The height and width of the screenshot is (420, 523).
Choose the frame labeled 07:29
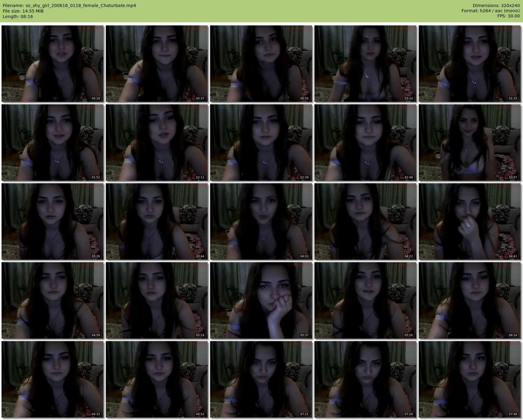click(365, 379)
